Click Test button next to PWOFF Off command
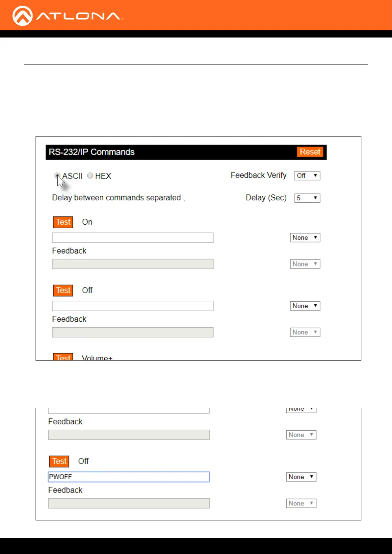Screen dimensions: 392x554 click(x=59, y=461)
